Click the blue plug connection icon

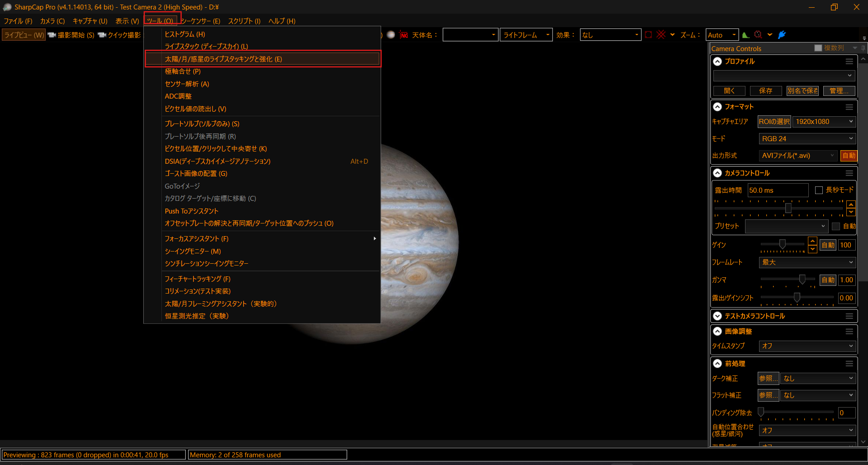coord(782,35)
